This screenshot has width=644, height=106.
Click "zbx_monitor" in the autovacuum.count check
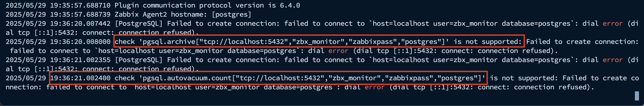click(x=355, y=78)
